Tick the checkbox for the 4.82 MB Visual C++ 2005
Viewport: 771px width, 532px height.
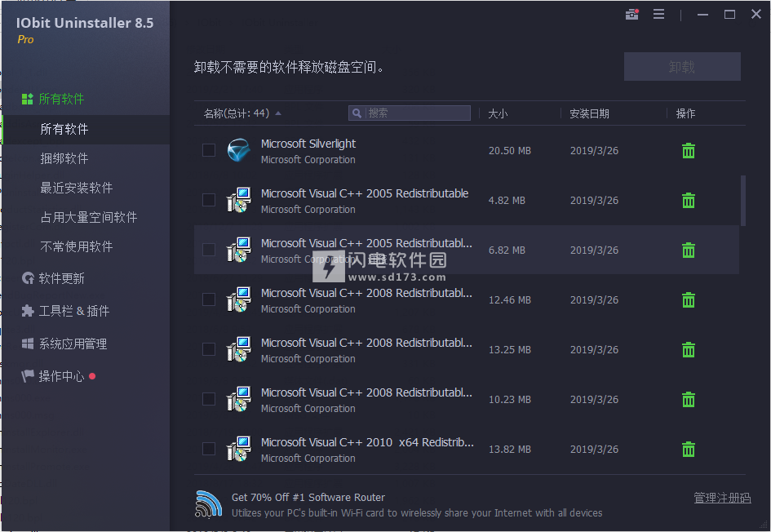(209, 200)
